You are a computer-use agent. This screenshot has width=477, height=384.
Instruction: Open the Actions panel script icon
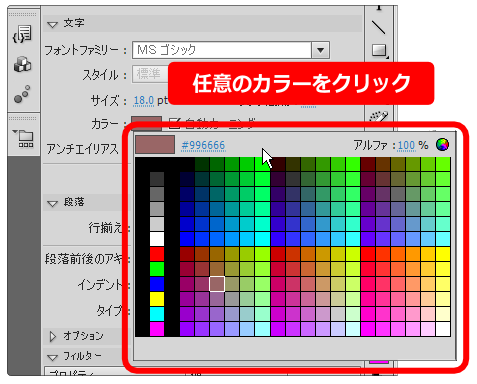22,34
